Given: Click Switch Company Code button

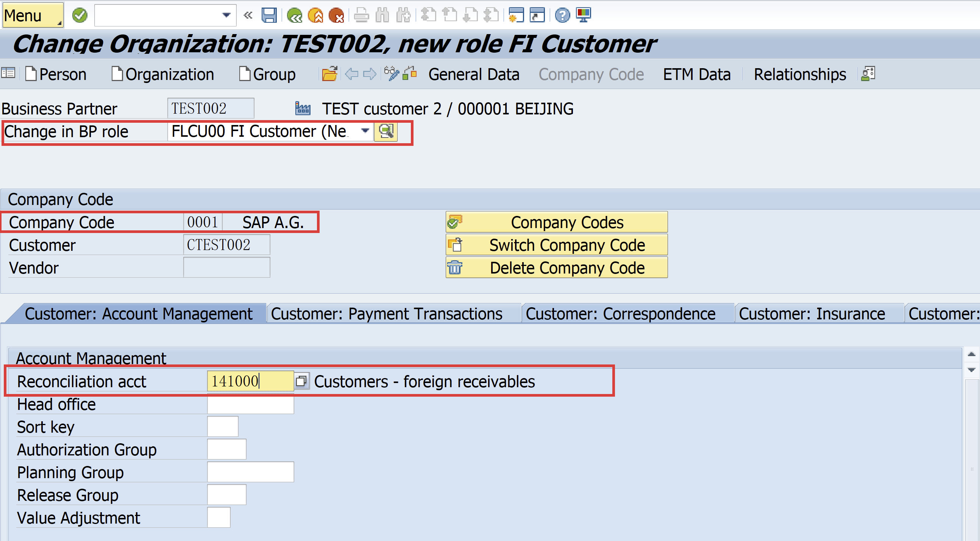Looking at the screenshot, I should [x=557, y=245].
